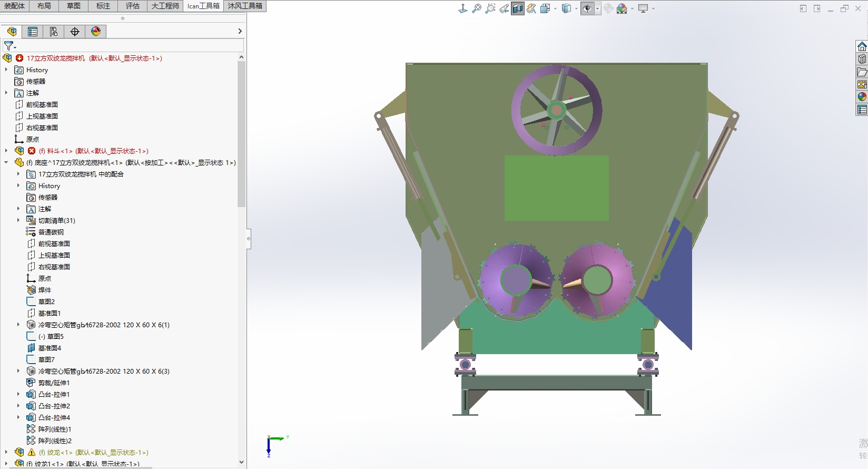Open SOLIDWORKS Resources home task pane
This screenshot has width=868, height=469.
point(862,46)
